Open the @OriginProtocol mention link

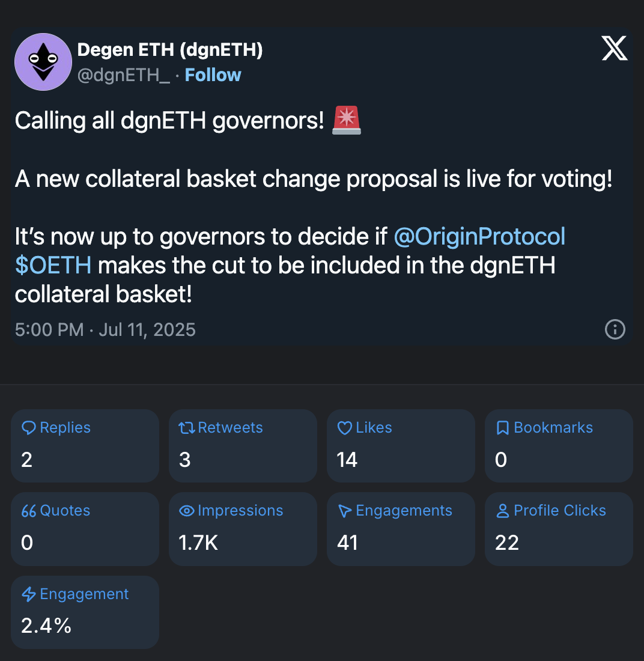pos(479,237)
